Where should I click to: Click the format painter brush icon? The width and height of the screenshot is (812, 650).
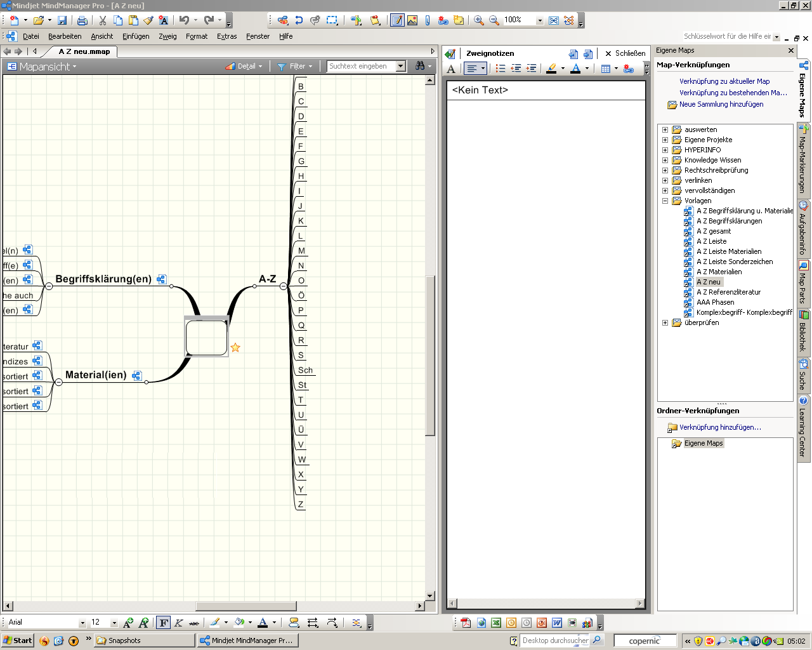pyautogui.click(x=148, y=20)
